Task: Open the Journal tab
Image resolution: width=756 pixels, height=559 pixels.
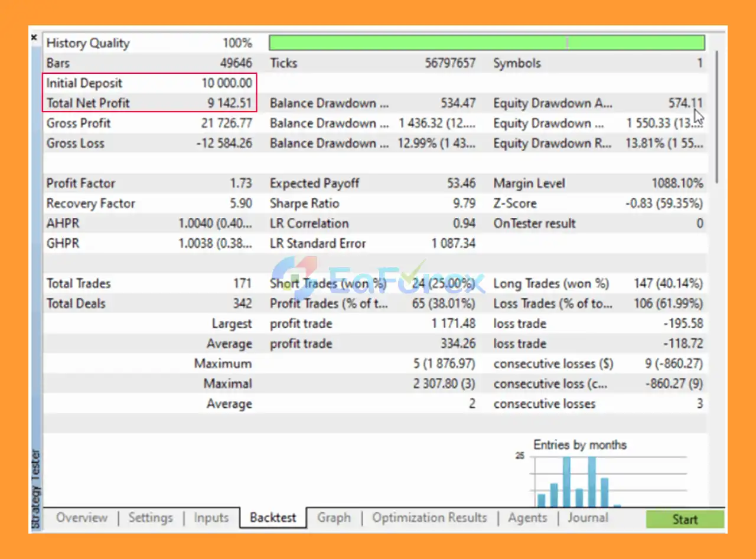Action: point(587,517)
